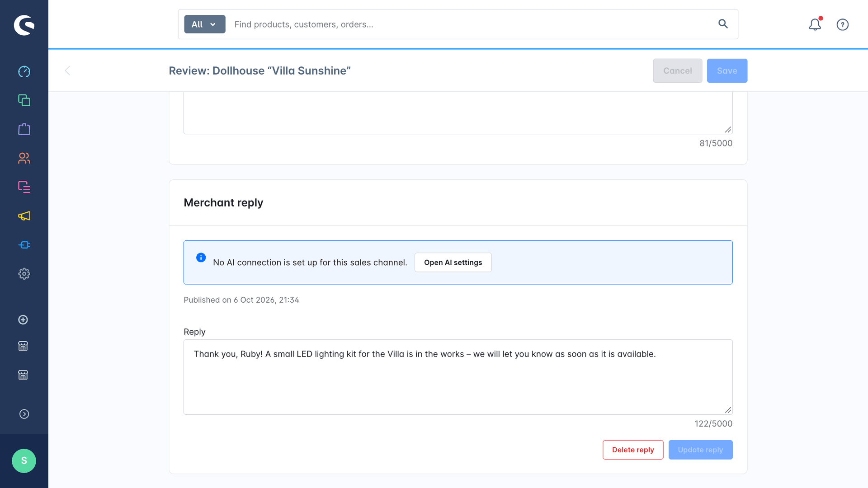
Task: Add a sales channel plus icon
Action: point(23,320)
